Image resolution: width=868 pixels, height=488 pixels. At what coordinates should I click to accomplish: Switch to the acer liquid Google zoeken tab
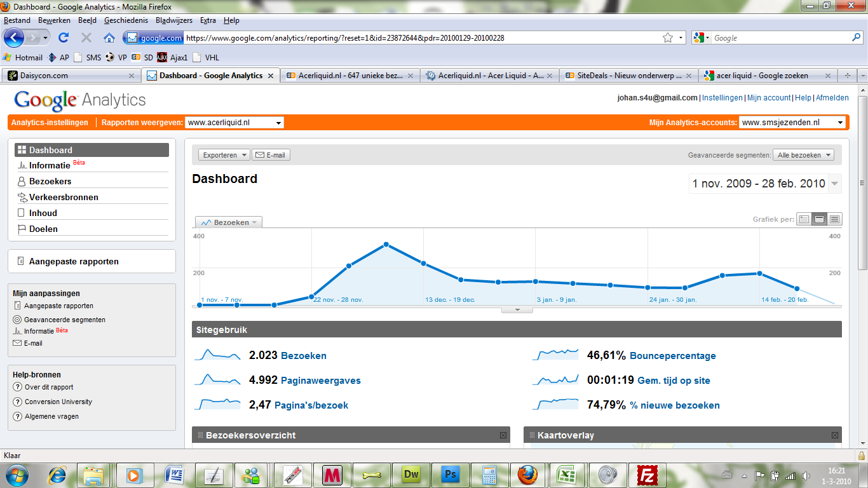point(768,75)
